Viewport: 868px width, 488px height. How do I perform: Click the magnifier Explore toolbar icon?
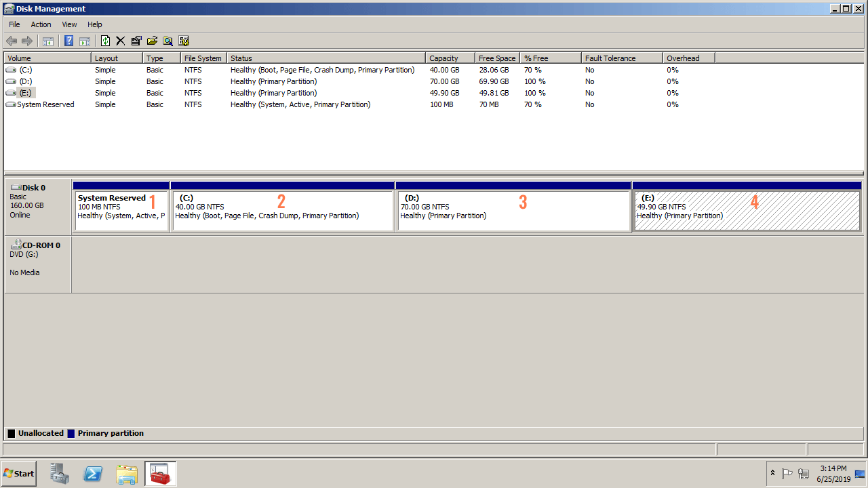[167, 41]
